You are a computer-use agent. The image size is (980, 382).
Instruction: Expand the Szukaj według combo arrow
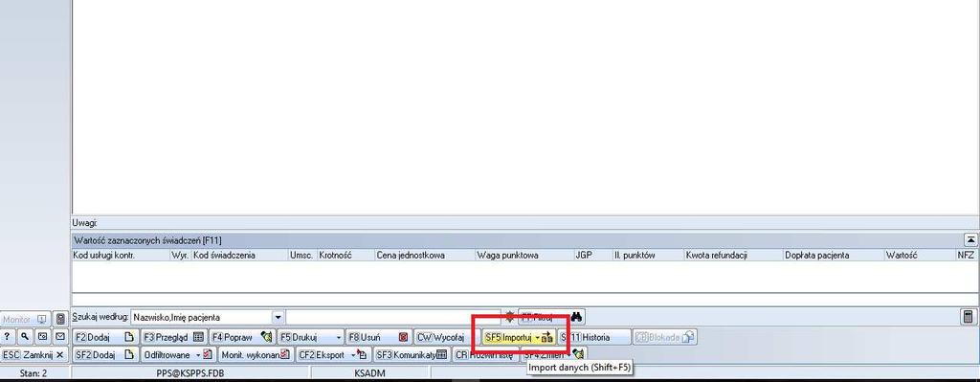278,317
